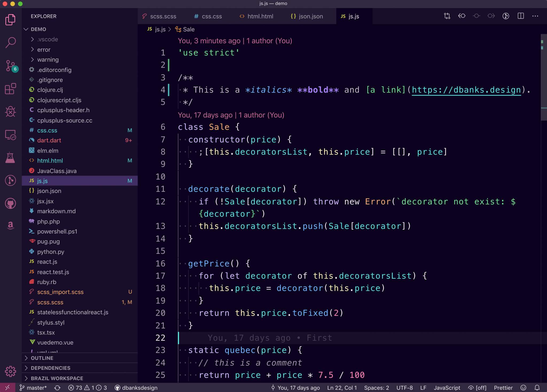Open the timeline/history graph icon in toolbar
547x392 pixels.
tap(506, 16)
